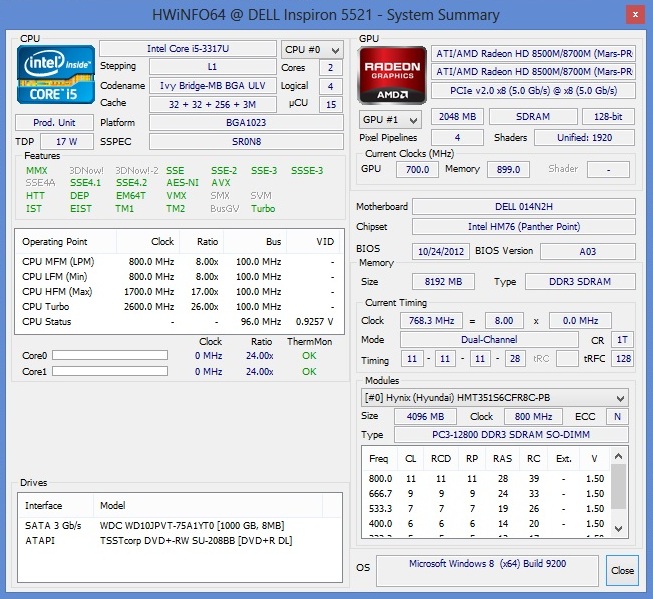Image resolution: width=653 pixels, height=599 pixels.
Task: Click the Operating Point column header
Action: point(66,242)
